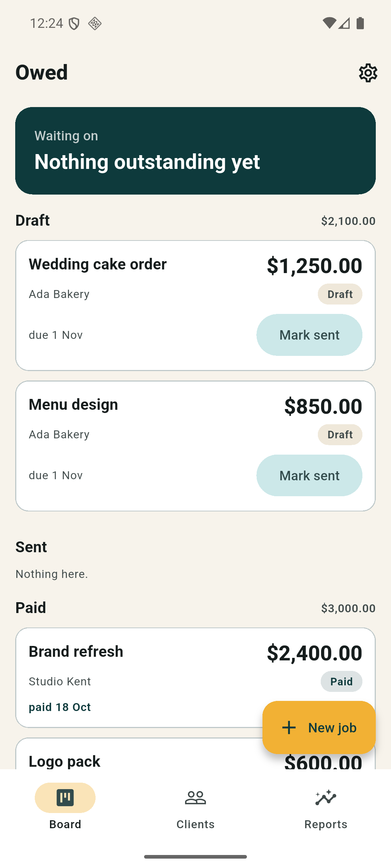Open settings via the gear icon
The image size is (391, 868).
[x=368, y=73]
